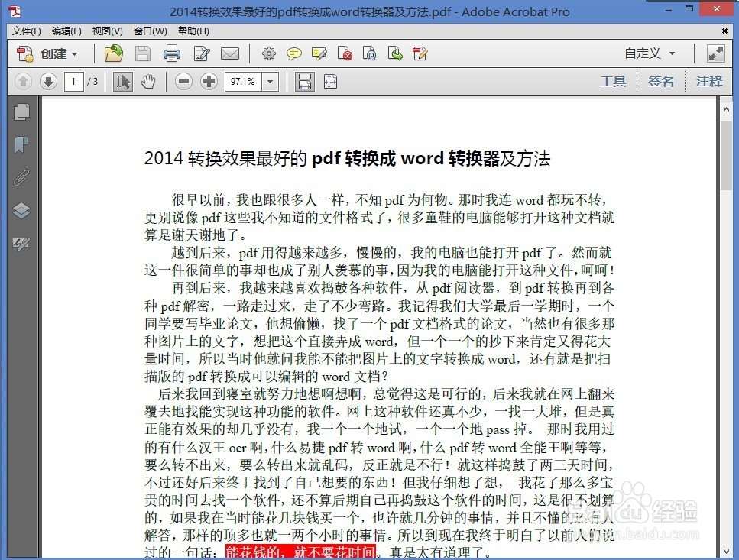Screen dimensions: 739x560
Task: Click the red highlighted text 能花钱的
Action: tap(254, 552)
